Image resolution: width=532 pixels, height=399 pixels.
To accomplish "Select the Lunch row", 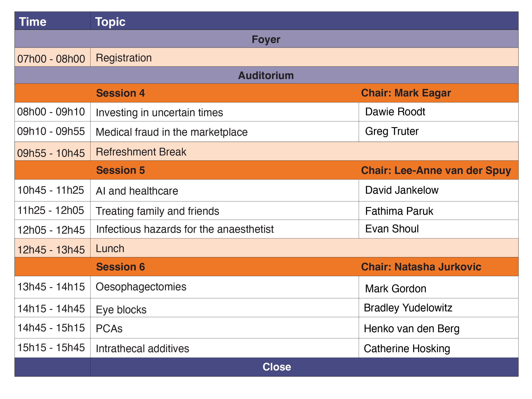I will 266,248.
